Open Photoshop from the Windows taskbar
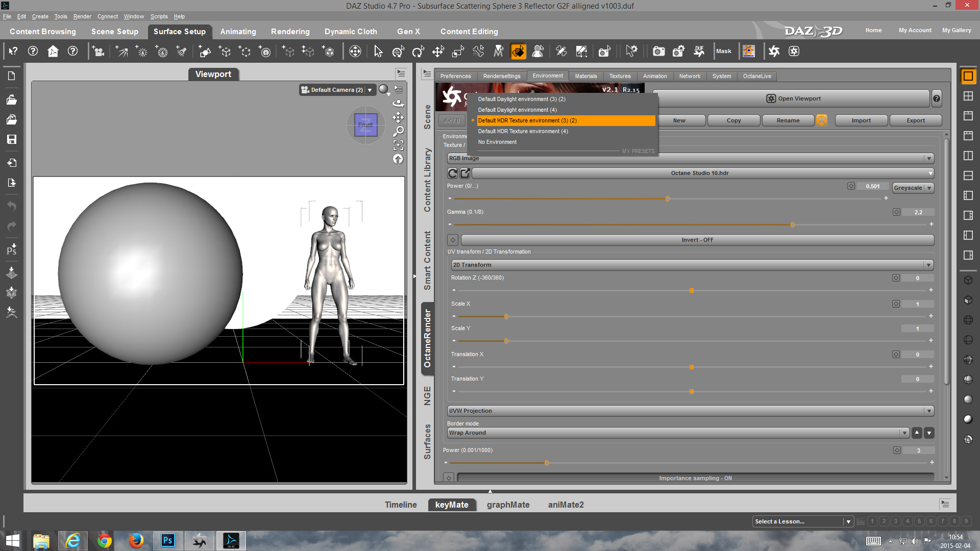 pos(167,540)
